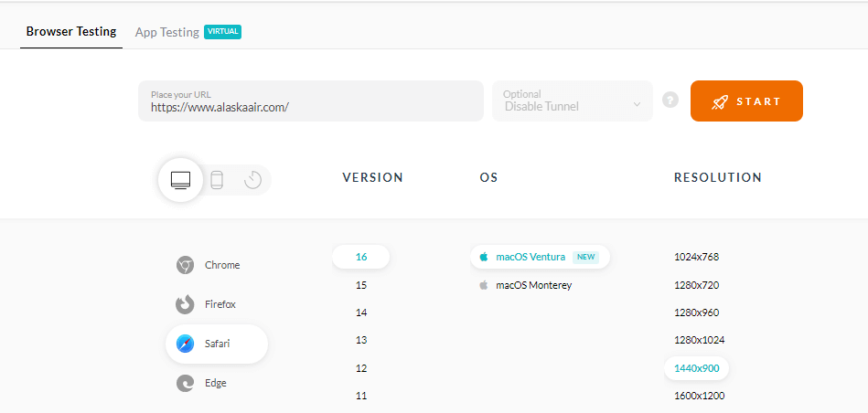The width and height of the screenshot is (868, 413).
Task: Pick the Safari browser icon
Action: [185, 344]
